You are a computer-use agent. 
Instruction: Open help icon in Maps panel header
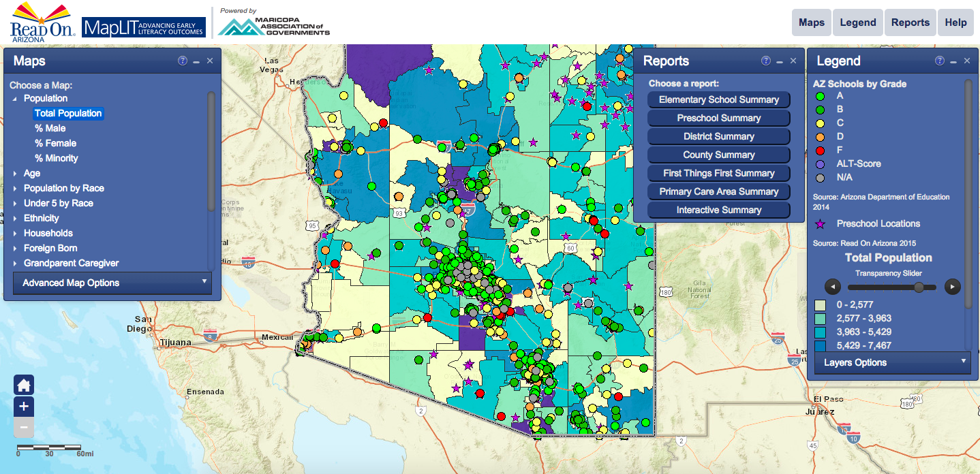point(182,61)
